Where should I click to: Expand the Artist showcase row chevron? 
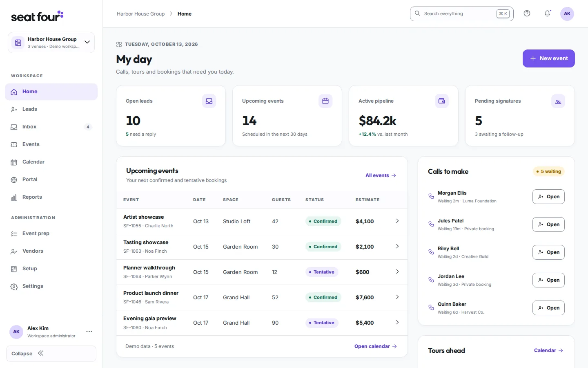coord(397,221)
